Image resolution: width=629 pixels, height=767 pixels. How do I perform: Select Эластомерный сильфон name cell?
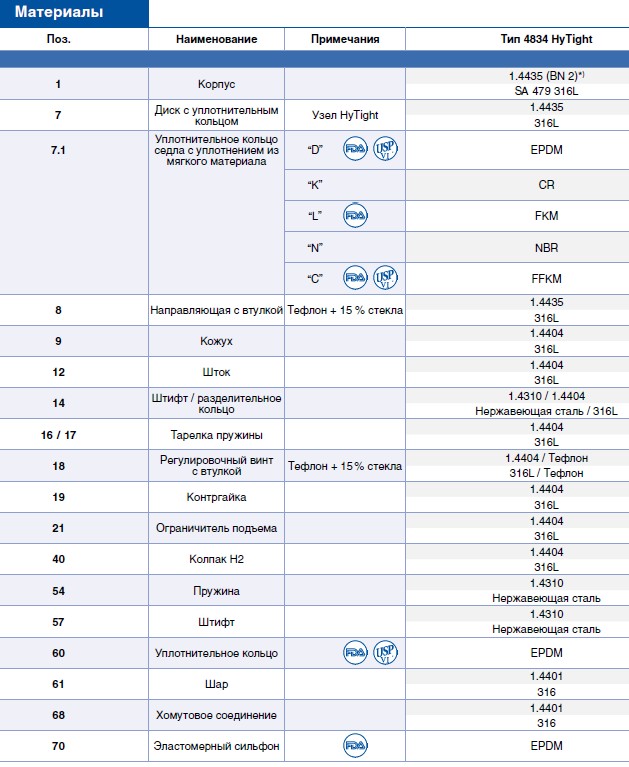click(216, 746)
